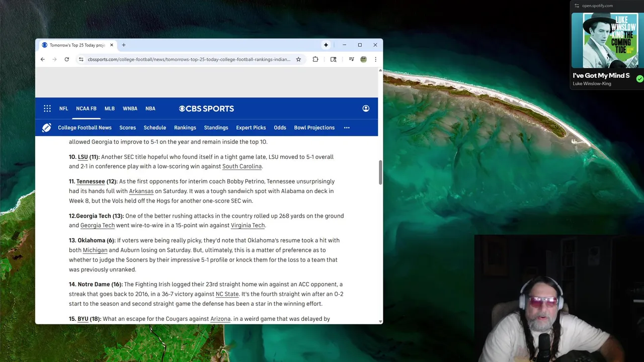The height and width of the screenshot is (362, 644).
Task: Open a new browser tab
Action: tap(124, 45)
